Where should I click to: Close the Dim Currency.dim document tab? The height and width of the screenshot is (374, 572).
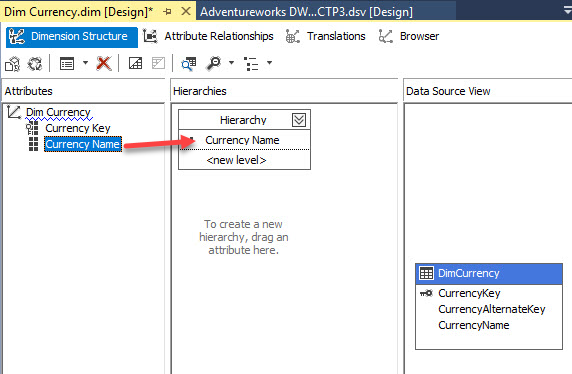pos(186,11)
